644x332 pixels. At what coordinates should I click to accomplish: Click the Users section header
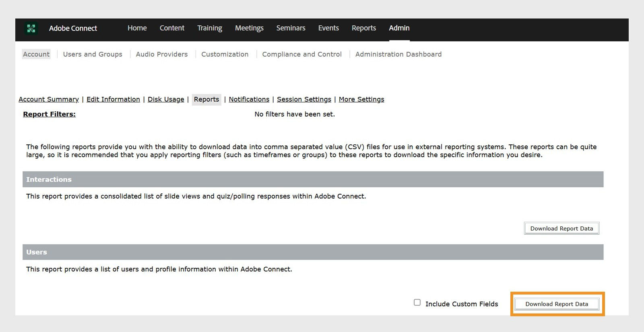pyautogui.click(x=313, y=252)
